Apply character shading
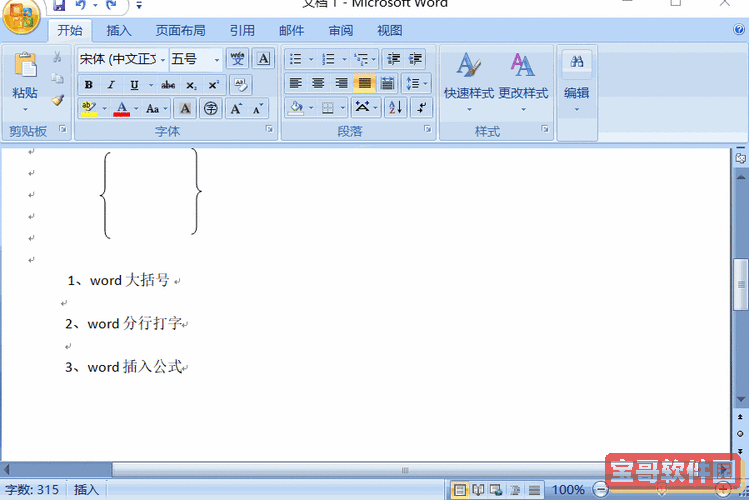Viewport: 749px width, 500px height. [185, 109]
